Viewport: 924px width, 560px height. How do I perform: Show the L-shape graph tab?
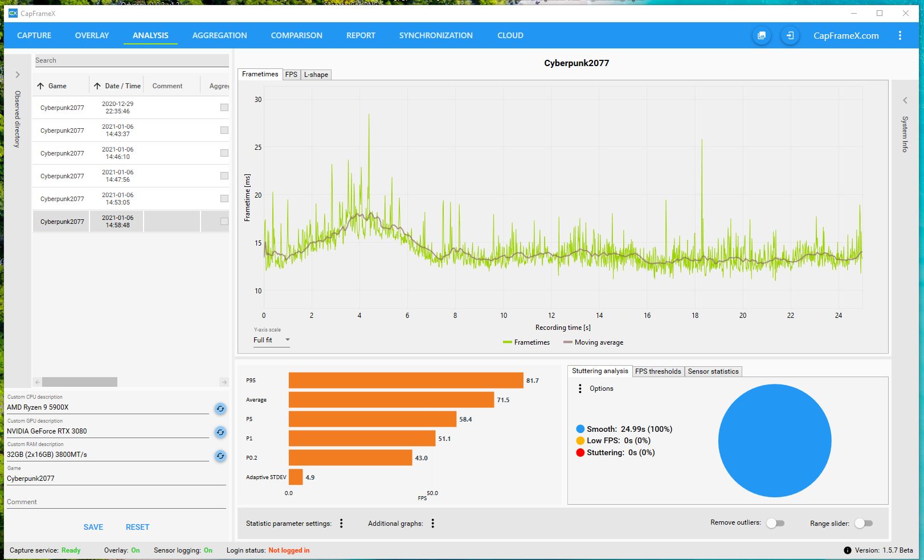point(316,75)
